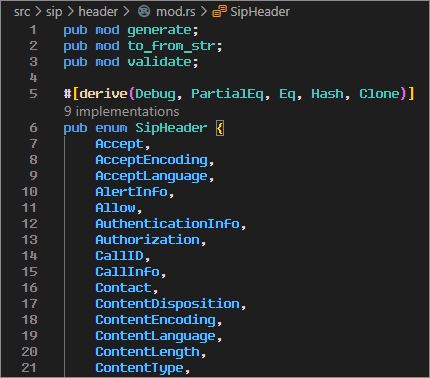Click the Rust file icon in breadcrumb
Viewport: 430px width, 378px height.
144,12
